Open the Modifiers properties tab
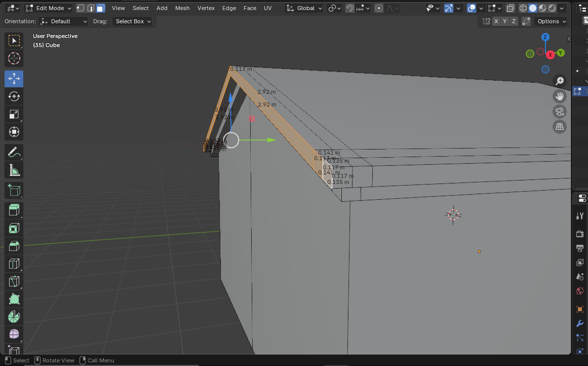The image size is (588, 366). pos(580,323)
